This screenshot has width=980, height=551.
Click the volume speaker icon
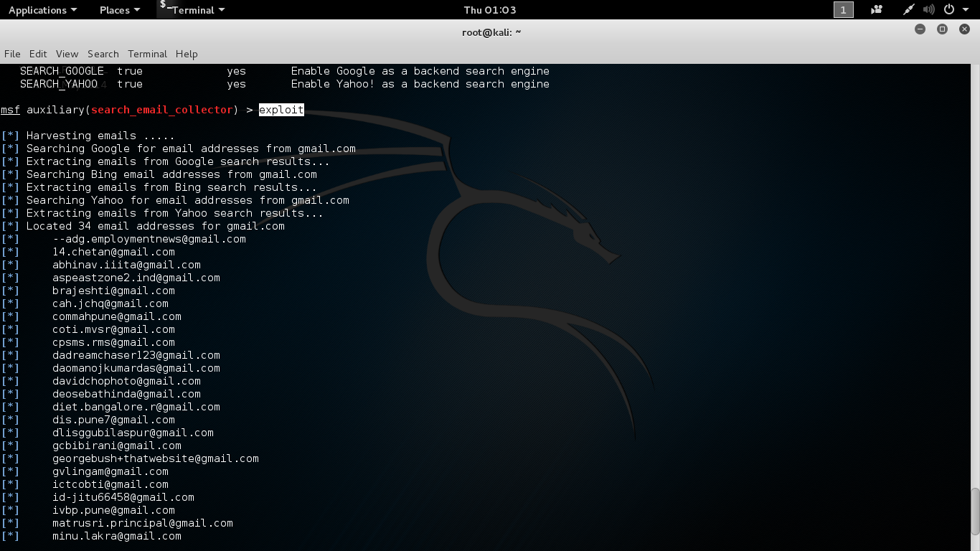point(929,10)
